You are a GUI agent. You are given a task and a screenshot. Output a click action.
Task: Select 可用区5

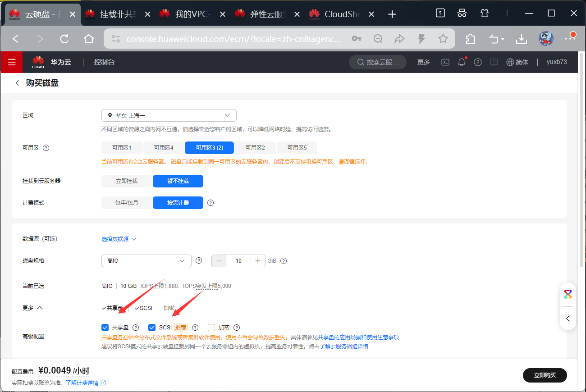point(297,148)
